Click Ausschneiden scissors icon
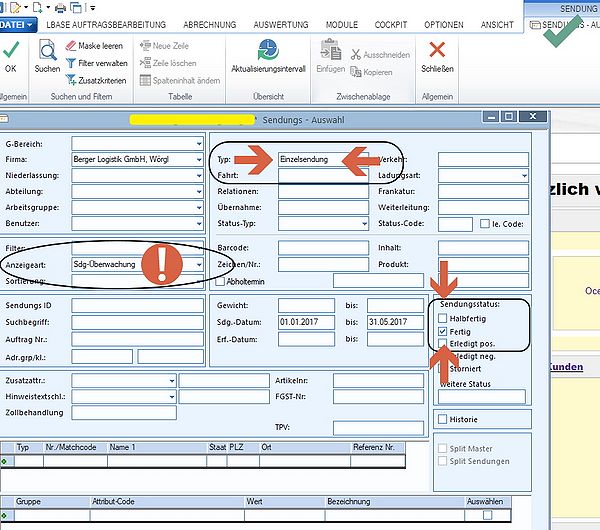This screenshot has width=600, height=530. pyautogui.click(x=356, y=55)
